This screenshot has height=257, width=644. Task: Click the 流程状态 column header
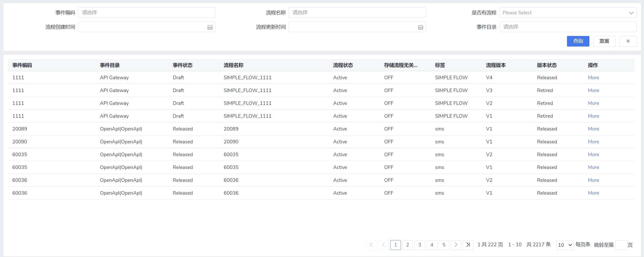click(x=343, y=65)
